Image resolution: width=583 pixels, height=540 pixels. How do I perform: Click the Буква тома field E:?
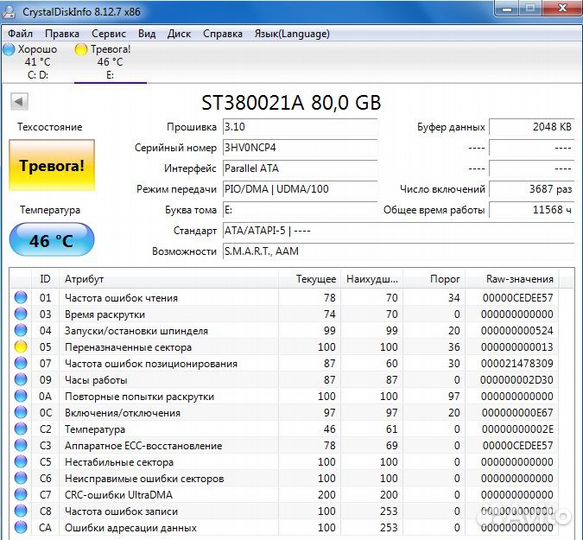coord(300,210)
